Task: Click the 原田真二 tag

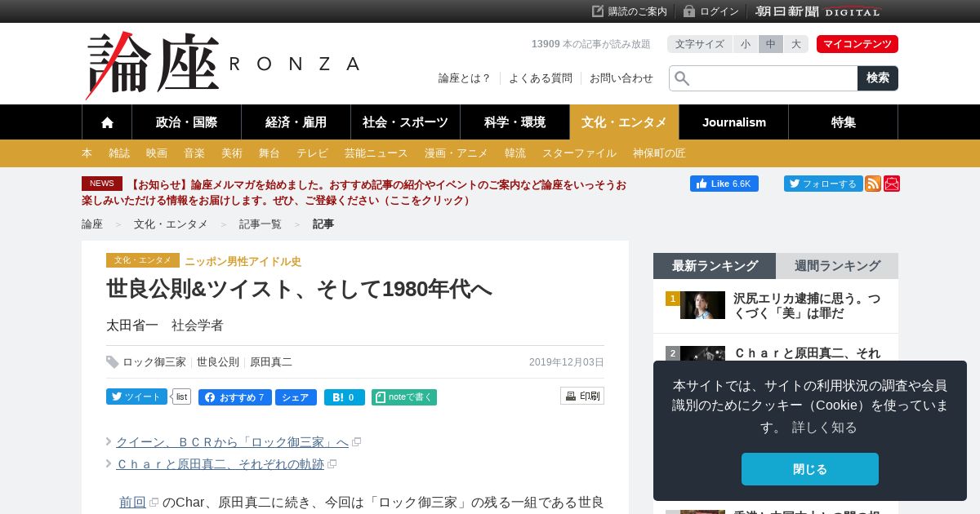Action: click(271, 362)
